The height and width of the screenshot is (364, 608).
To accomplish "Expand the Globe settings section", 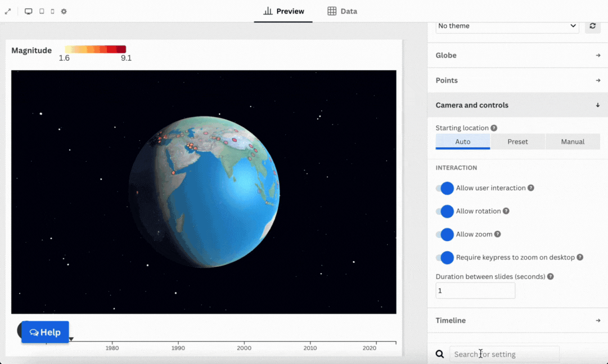I will click(517, 56).
